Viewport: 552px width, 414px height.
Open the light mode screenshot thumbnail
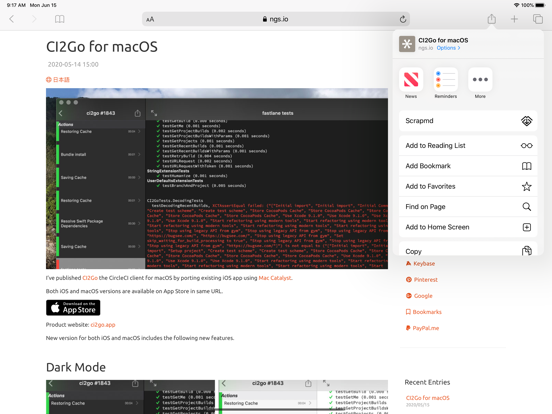pyautogui.click(x=303, y=397)
